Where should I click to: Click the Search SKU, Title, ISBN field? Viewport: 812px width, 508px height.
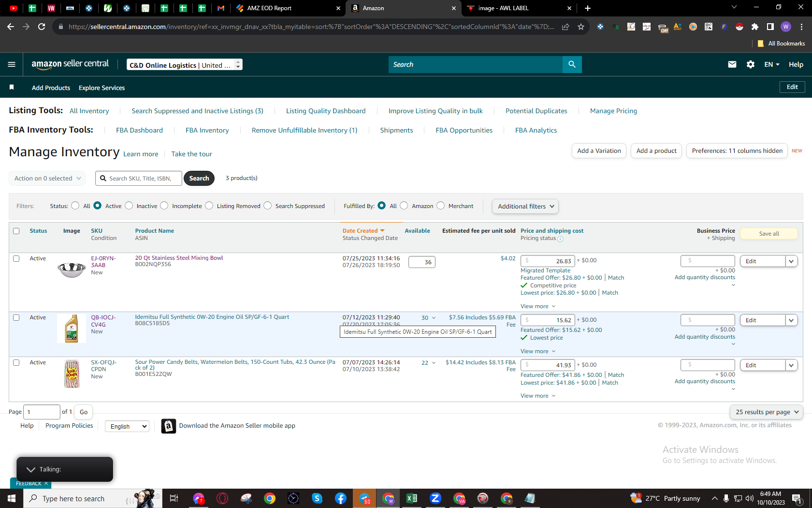pos(139,179)
